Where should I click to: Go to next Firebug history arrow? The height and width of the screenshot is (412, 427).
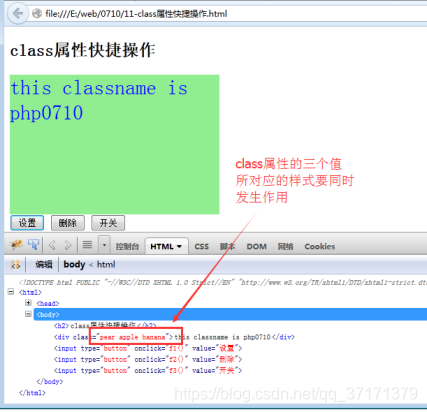pos(68,245)
